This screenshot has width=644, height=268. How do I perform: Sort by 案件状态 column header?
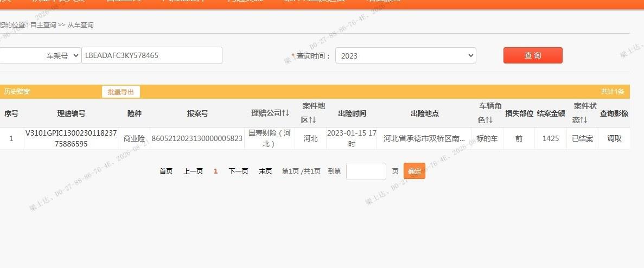tap(584, 113)
